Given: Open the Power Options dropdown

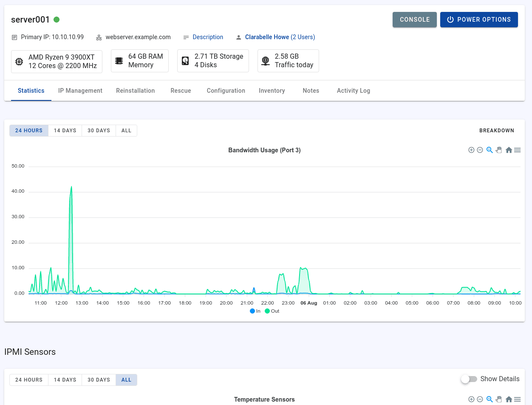Looking at the screenshot, I should pyautogui.click(x=479, y=20).
